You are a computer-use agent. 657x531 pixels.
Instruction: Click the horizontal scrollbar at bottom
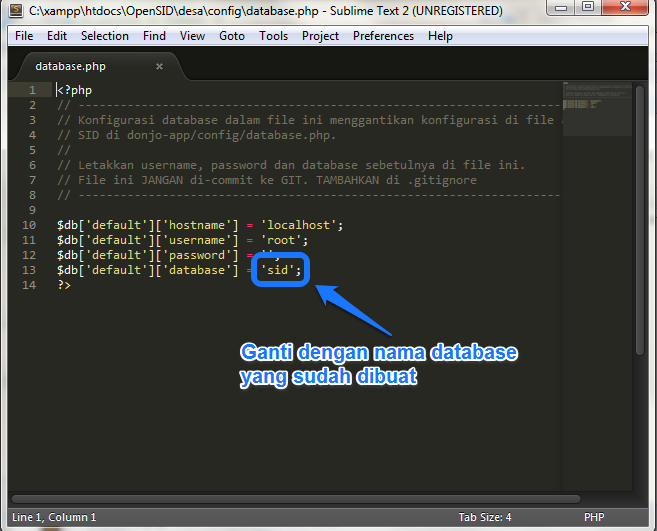[300, 497]
